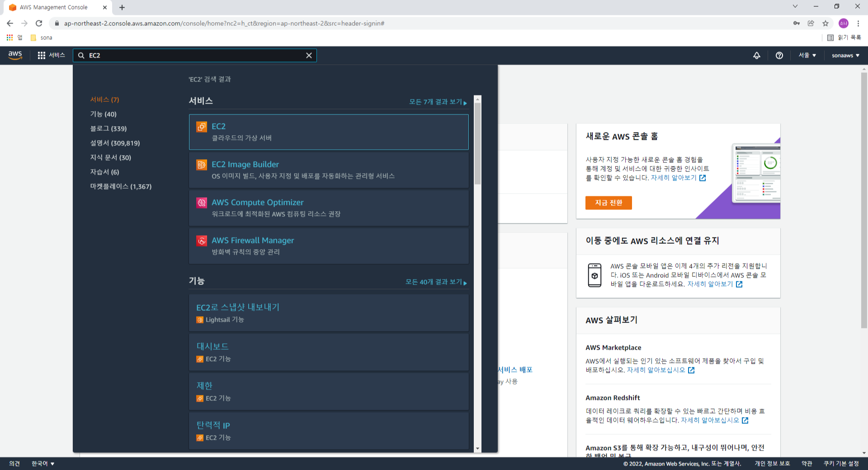Reload the page in browser
The width and height of the screenshot is (868, 470).
pyautogui.click(x=39, y=23)
